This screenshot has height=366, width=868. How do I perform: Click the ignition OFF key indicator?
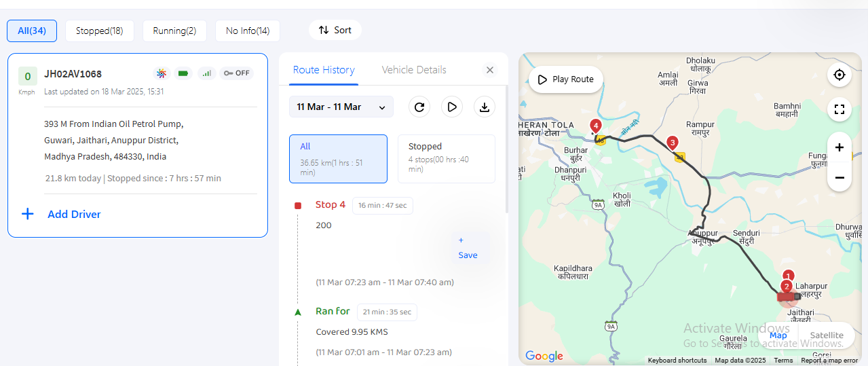(x=237, y=73)
